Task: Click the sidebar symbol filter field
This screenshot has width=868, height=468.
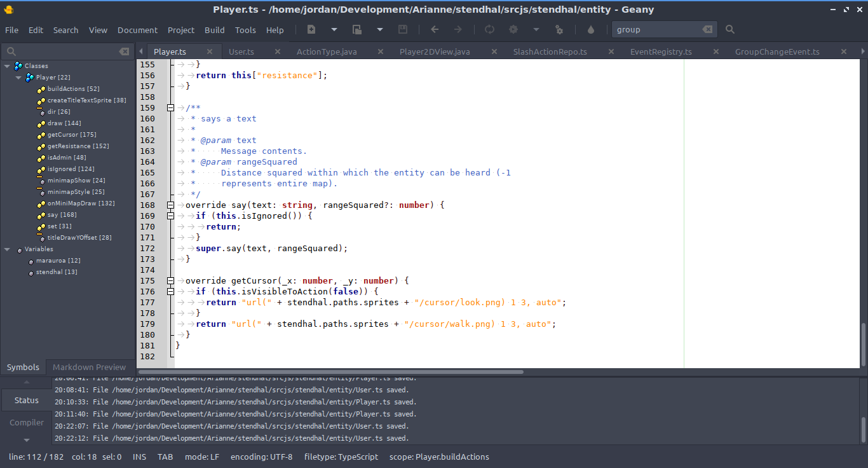Action: tap(67, 52)
